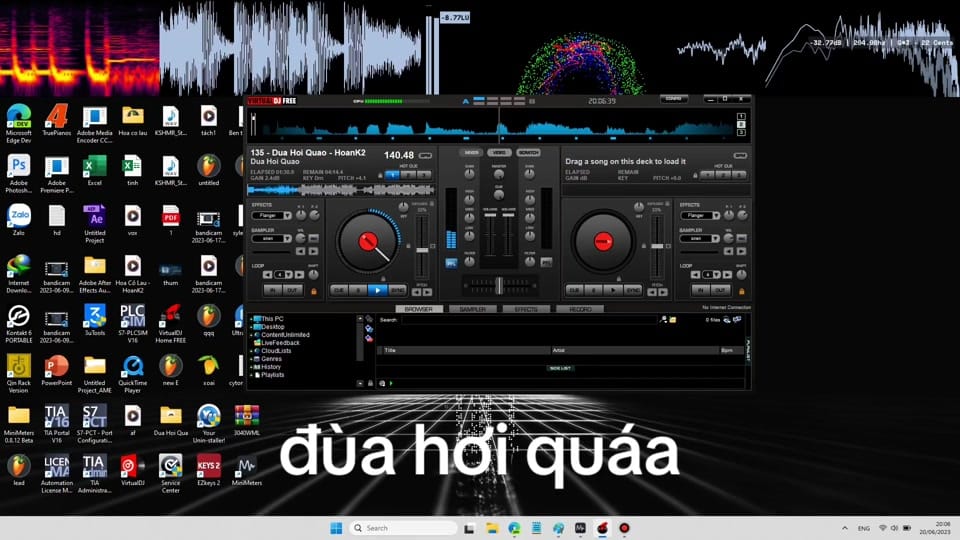Viewport: 960px width, 540px height.
Task: Open left deck loop length dropdown
Action: 288,274
